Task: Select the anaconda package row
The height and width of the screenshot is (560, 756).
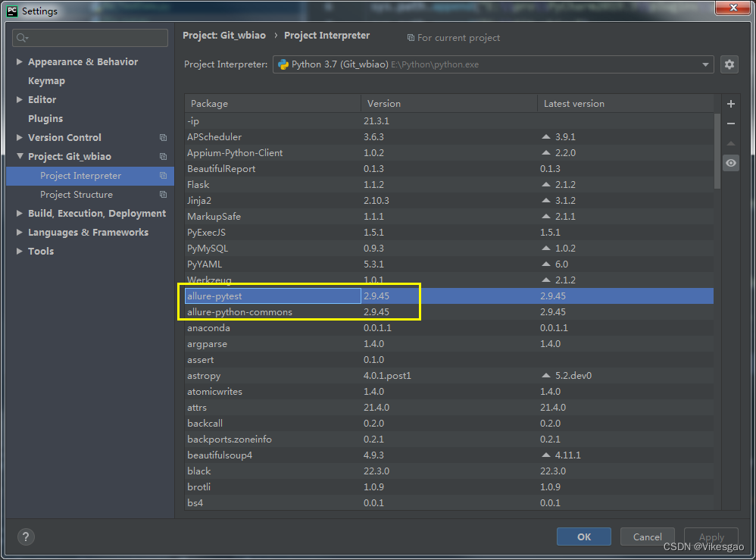Action: point(449,328)
